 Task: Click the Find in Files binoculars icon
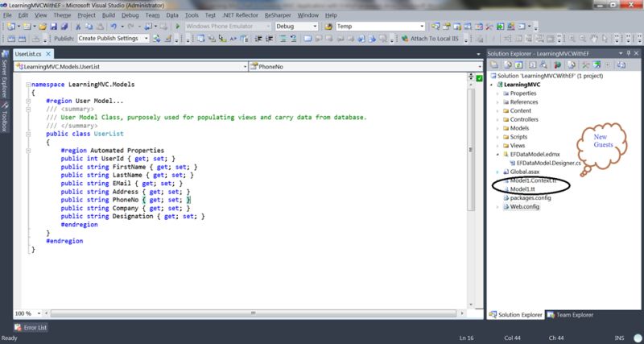328,27
